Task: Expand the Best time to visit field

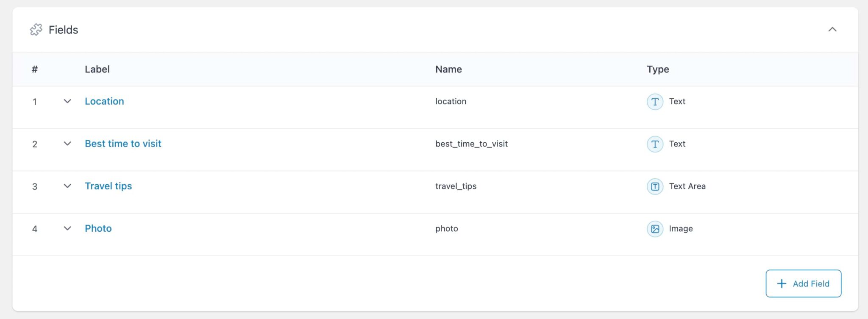Action: 67,144
